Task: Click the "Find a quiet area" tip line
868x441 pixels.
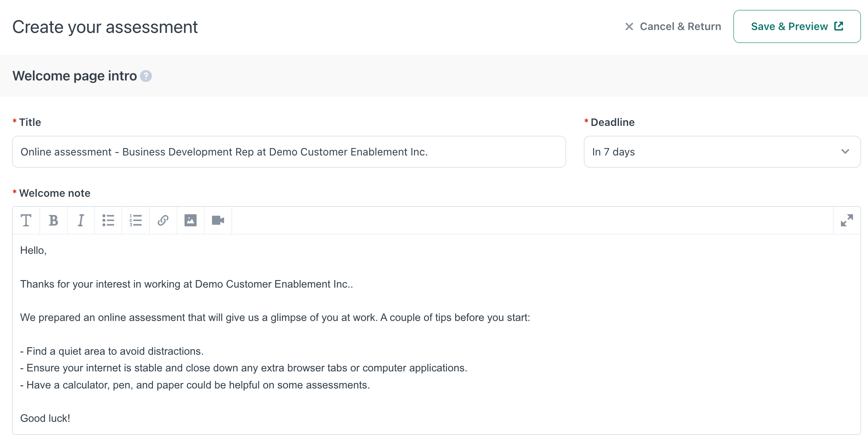Action: [x=112, y=351]
